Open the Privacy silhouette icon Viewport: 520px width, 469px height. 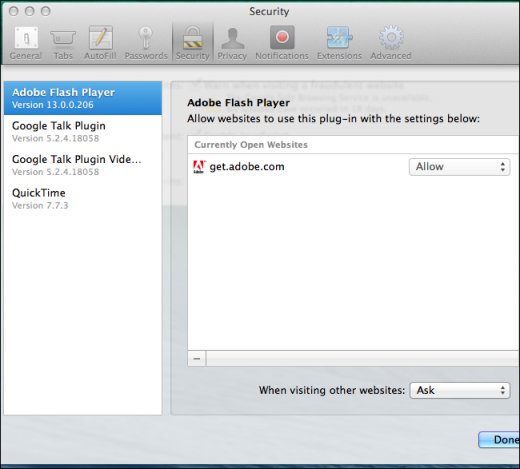[233, 38]
